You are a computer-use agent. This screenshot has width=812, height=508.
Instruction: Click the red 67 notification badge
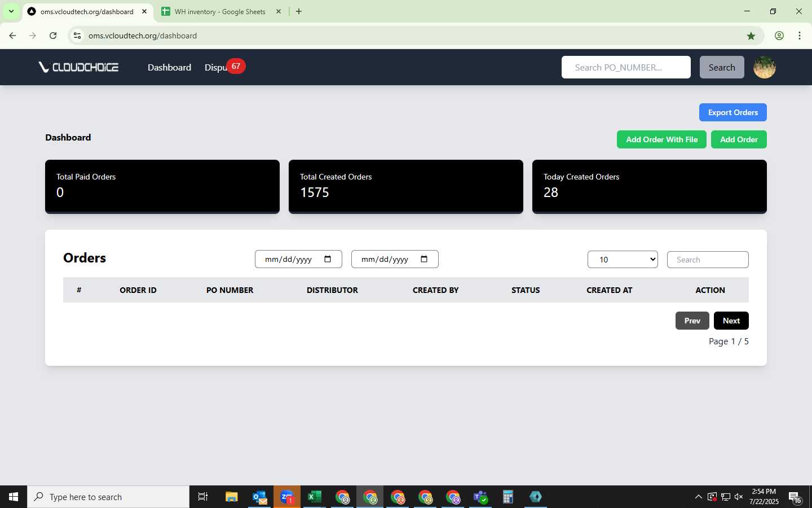point(236,66)
